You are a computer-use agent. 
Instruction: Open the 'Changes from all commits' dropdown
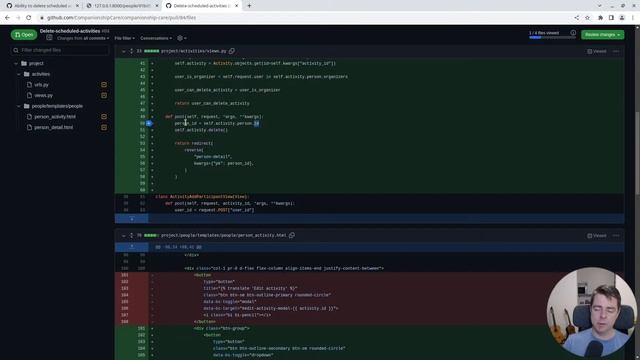83,38
